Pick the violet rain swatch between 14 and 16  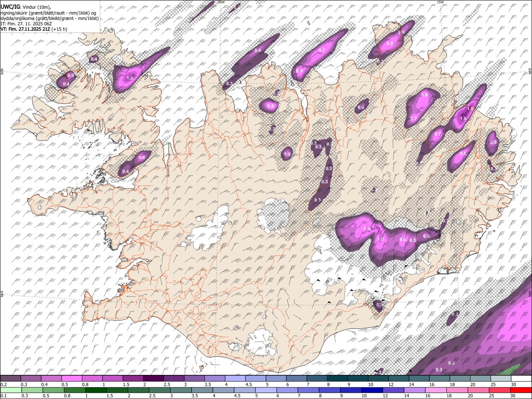coord(415,390)
